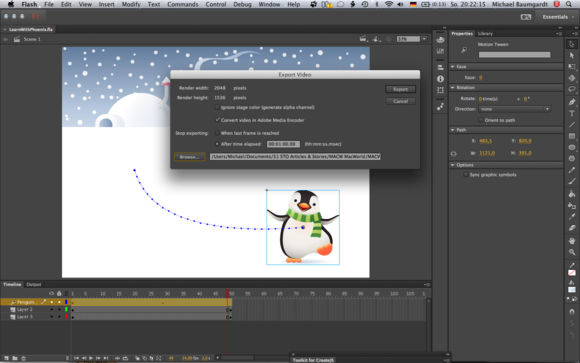This screenshot has width=580, height=363.
Task: Choose When last frame is reached
Action: [217, 133]
